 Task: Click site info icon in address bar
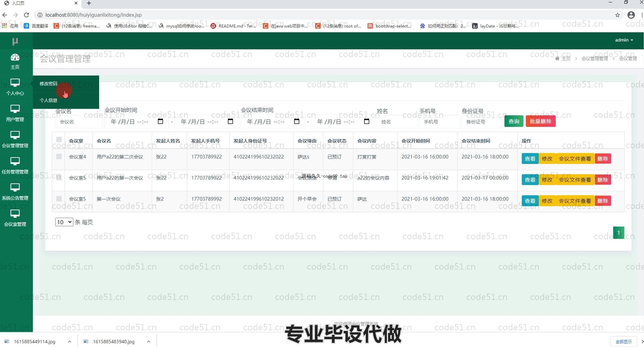click(x=40, y=15)
